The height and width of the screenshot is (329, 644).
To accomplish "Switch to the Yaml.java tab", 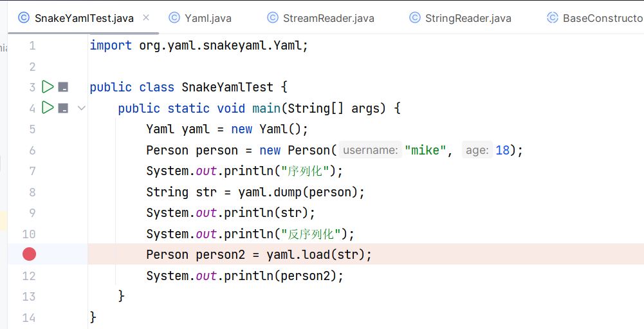I will point(200,18).
